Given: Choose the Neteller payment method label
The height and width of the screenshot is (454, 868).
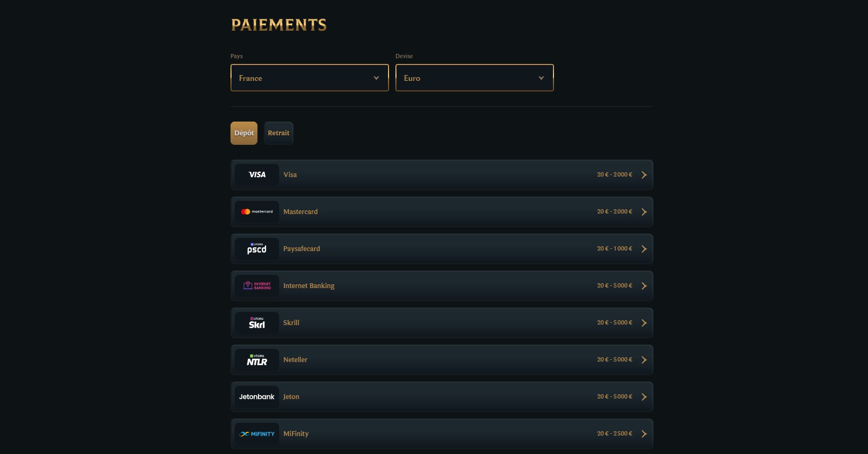Looking at the screenshot, I should click(295, 360).
